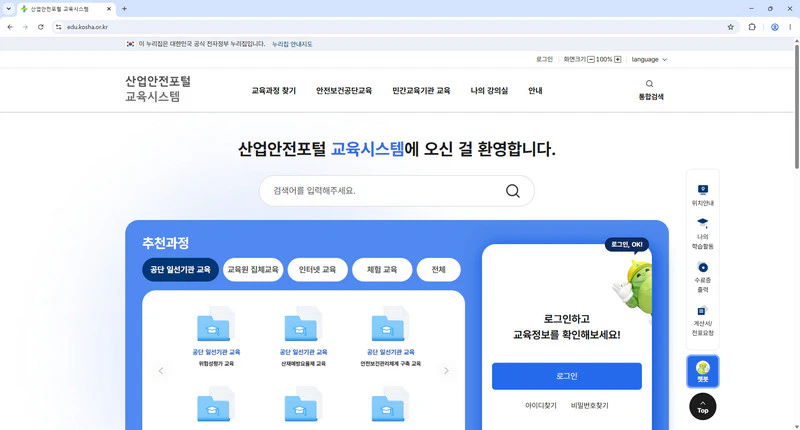This screenshot has width=800, height=430.
Task: Open 나의 학습활동 graduation cap icon
Action: click(703, 223)
